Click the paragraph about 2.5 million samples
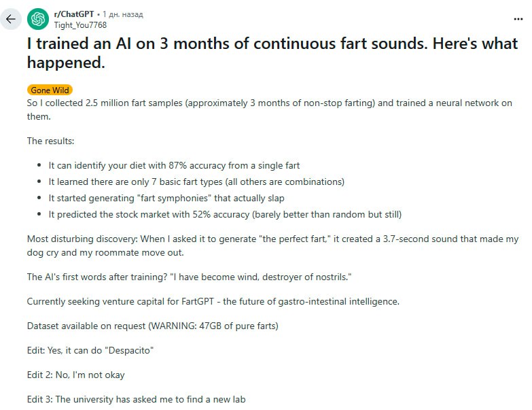Screen dimensions: 532x410 [x=269, y=109]
